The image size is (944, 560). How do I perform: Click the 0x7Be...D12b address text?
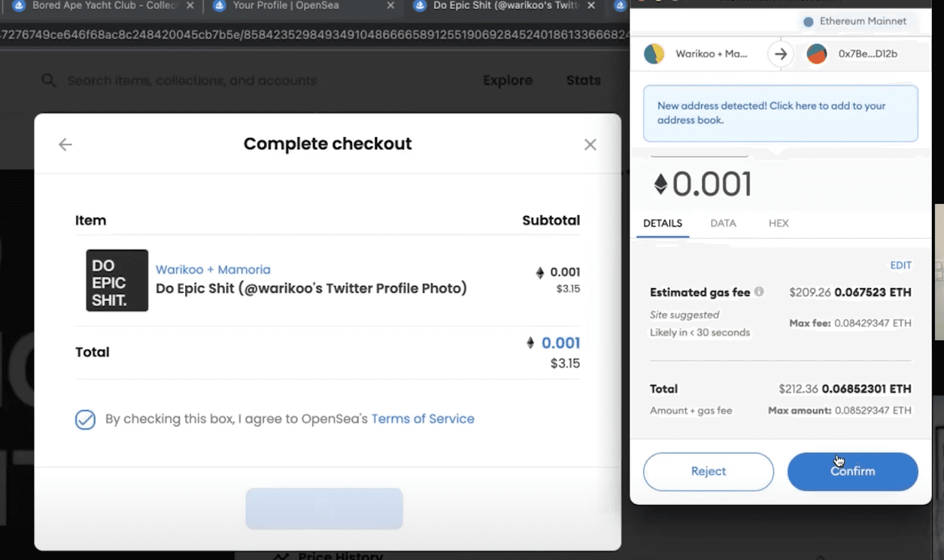click(x=868, y=54)
